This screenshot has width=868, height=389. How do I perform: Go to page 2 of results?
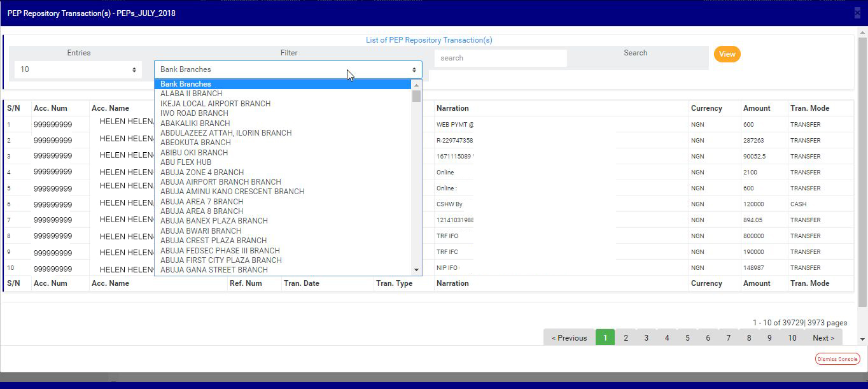pyautogui.click(x=626, y=338)
